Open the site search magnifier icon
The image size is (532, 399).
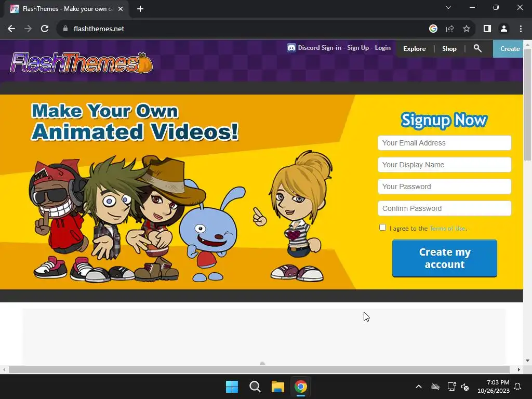[x=477, y=48]
